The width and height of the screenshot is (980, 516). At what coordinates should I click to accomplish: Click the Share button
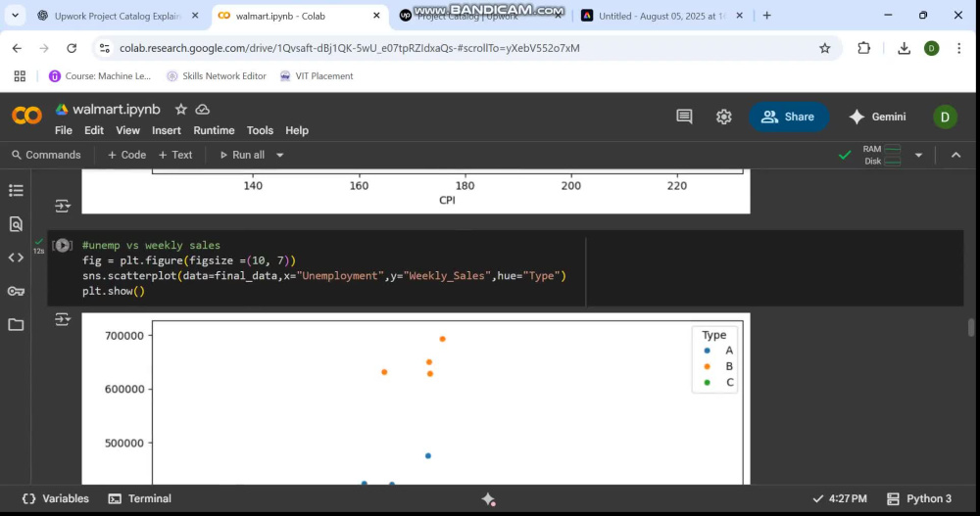[x=789, y=117]
